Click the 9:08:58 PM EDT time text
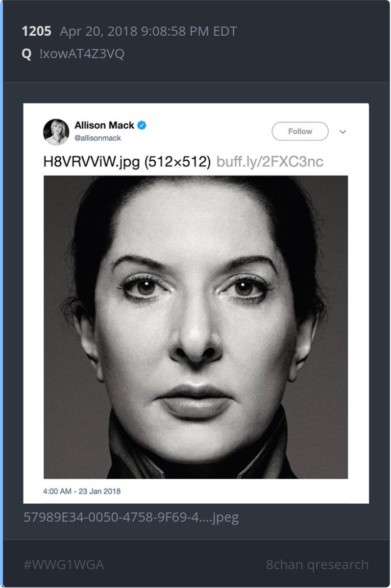 pos(189,31)
